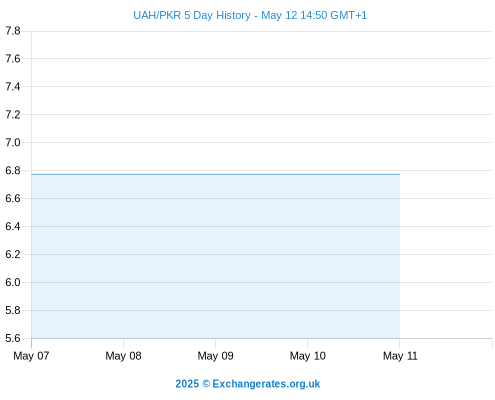Click the 7.8 y-axis value
This screenshot has width=495, height=400.
(x=13, y=31)
